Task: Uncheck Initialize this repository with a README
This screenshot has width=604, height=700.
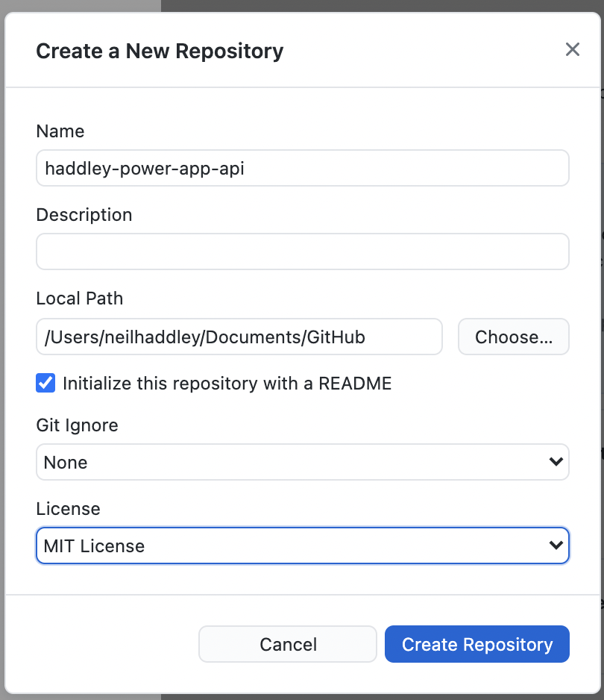Action: coord(45,384)
